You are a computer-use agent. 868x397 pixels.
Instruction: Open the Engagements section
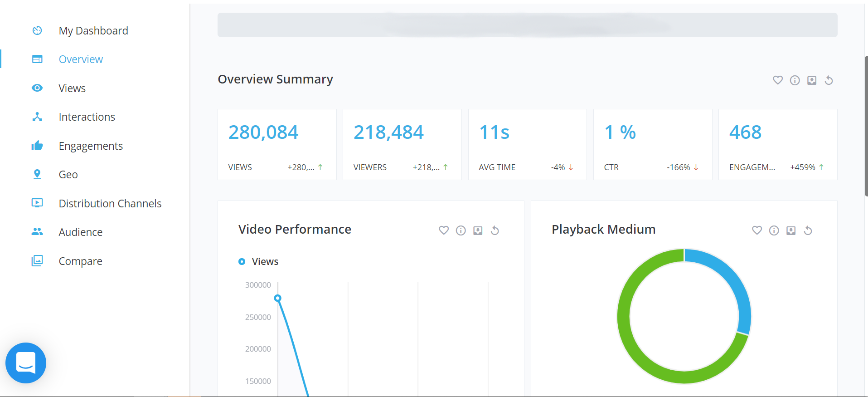[91, 146]
